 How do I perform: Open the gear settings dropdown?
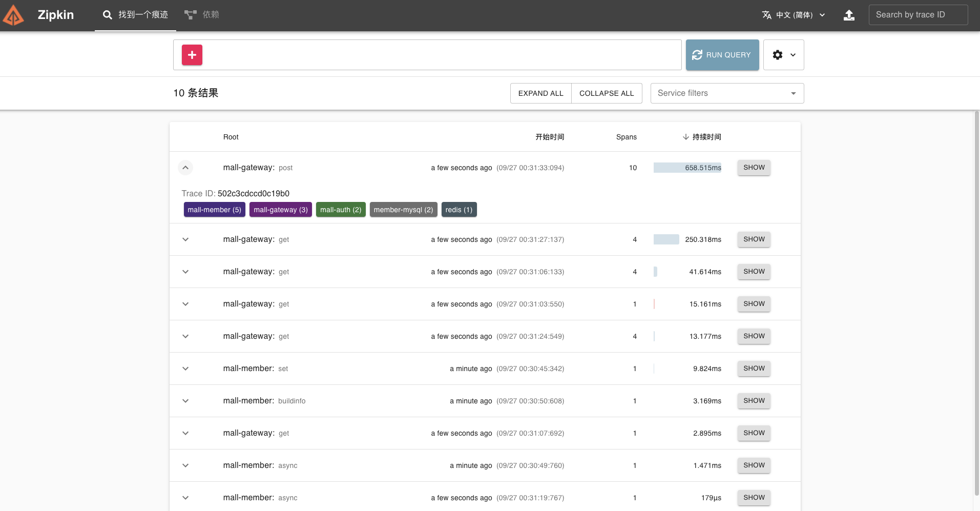(x=783, y=55)
